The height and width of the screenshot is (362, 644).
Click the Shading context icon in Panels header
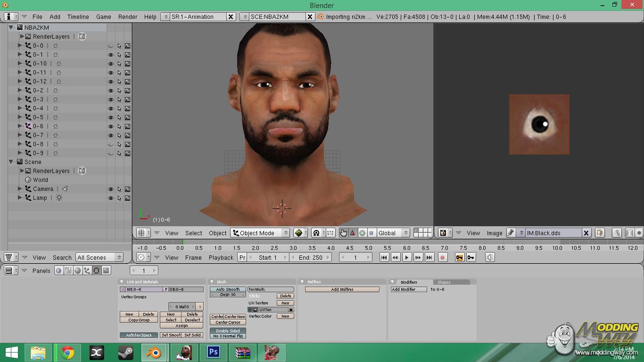[x=78, y=271]
